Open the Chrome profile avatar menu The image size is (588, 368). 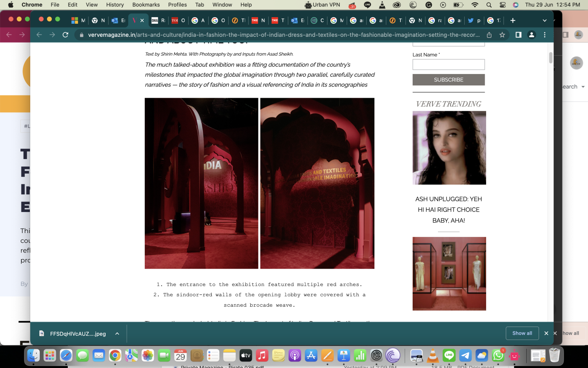pyautogui.click(x=531, y=35)
